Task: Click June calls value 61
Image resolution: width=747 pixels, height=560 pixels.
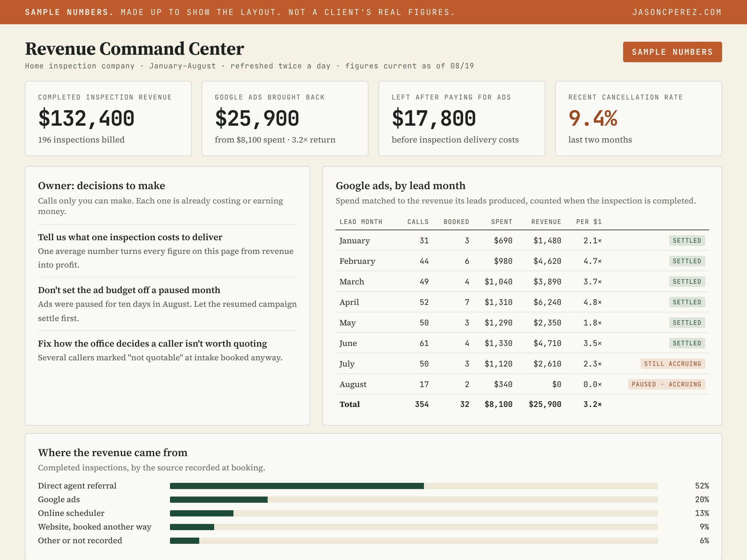Action: pos(424,343)
